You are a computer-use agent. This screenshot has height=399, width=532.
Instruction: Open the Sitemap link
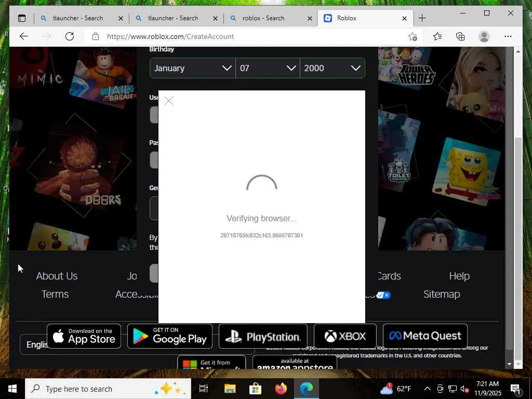442,294
